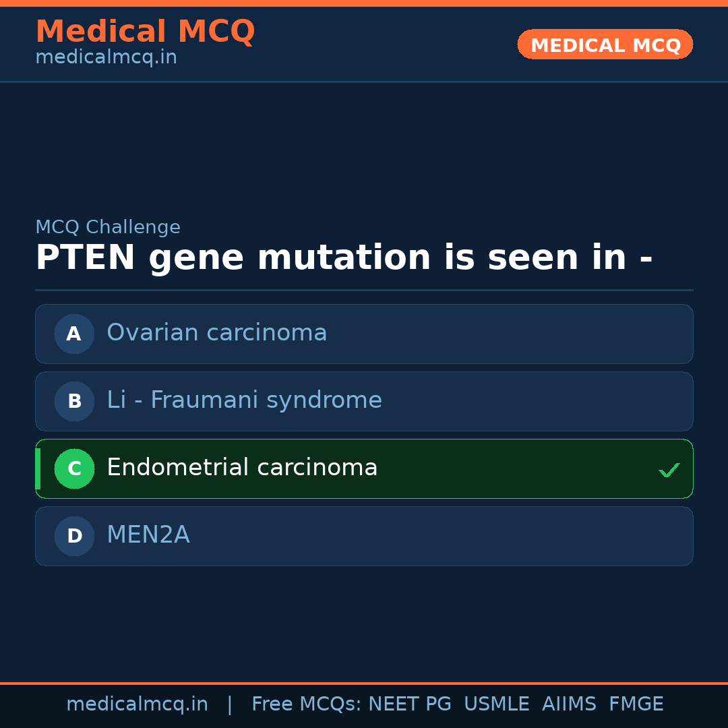
Task: Select the Ovarian carcinoma answer
Action: (x=216, y=333)
